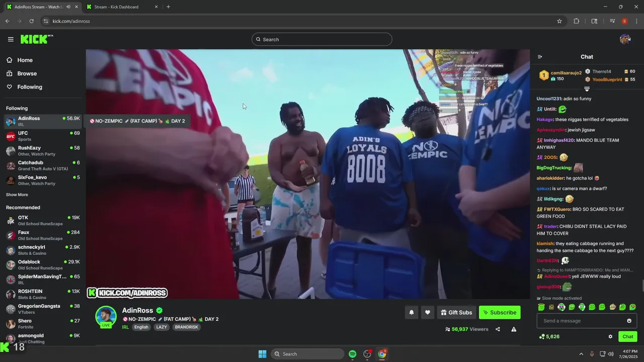This screenshot has width=644, height=362.
Task: Click the green Chat send button
Action: point(627,336)
